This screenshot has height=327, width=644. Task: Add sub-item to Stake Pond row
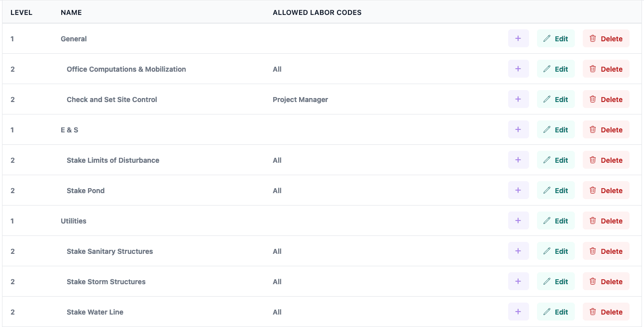[518, 191]
